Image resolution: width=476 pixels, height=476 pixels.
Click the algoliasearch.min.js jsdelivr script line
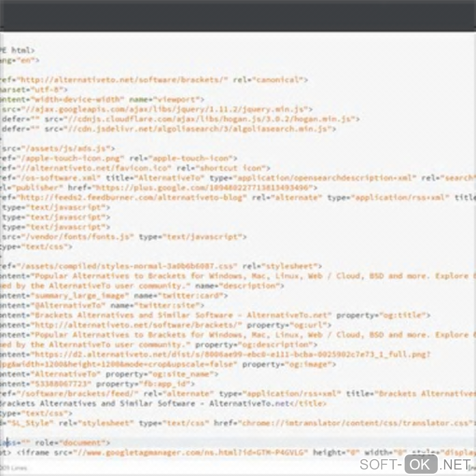click(x=168, y=129)
